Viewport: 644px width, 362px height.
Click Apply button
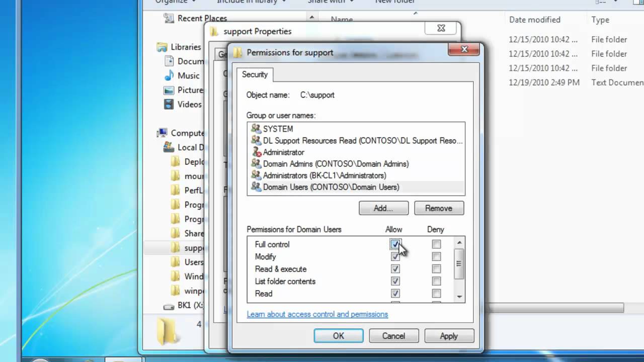[x=449, y=336]
